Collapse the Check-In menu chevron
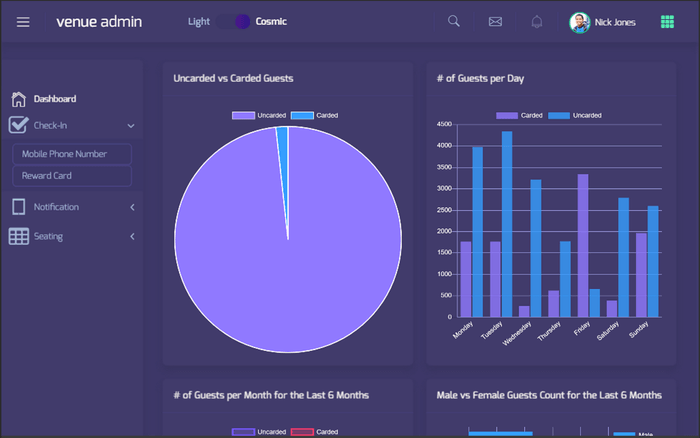The width and height of the screenshot is (700, 438). tap(131, 126)
